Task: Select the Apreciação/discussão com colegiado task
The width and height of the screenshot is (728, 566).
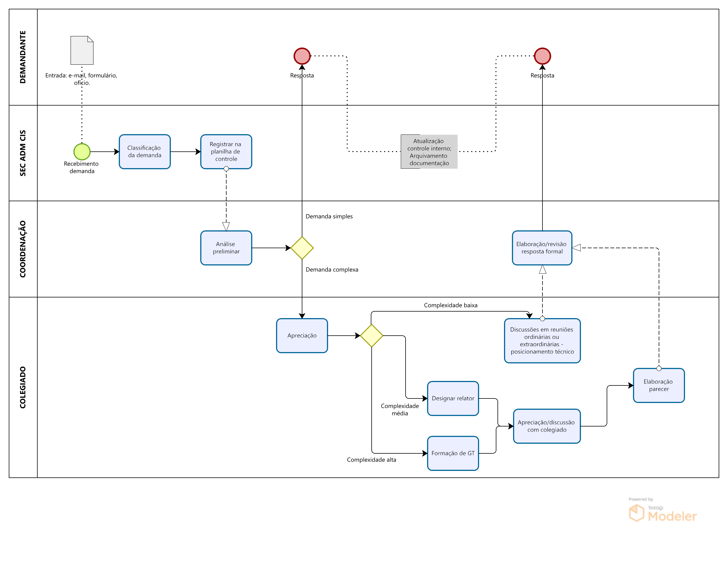Action: click(x=546, y=426)
